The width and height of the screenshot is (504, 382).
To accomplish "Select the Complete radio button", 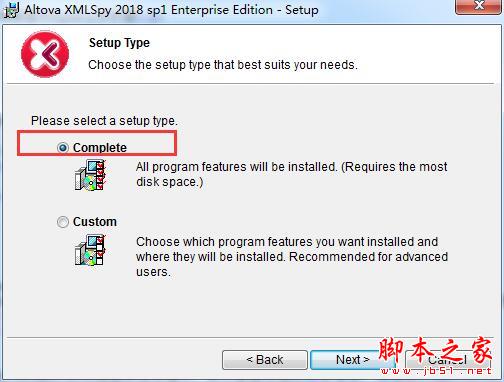I will click(63, 147).
